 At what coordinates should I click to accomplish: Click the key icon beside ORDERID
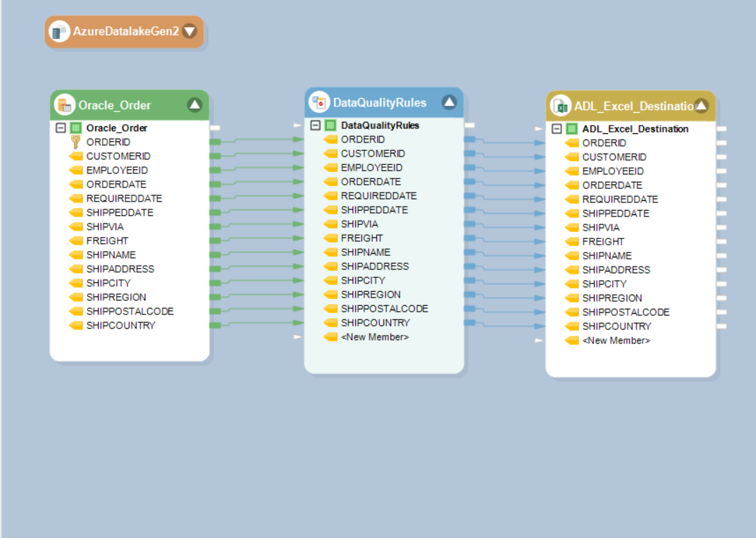tap(75, 142)
